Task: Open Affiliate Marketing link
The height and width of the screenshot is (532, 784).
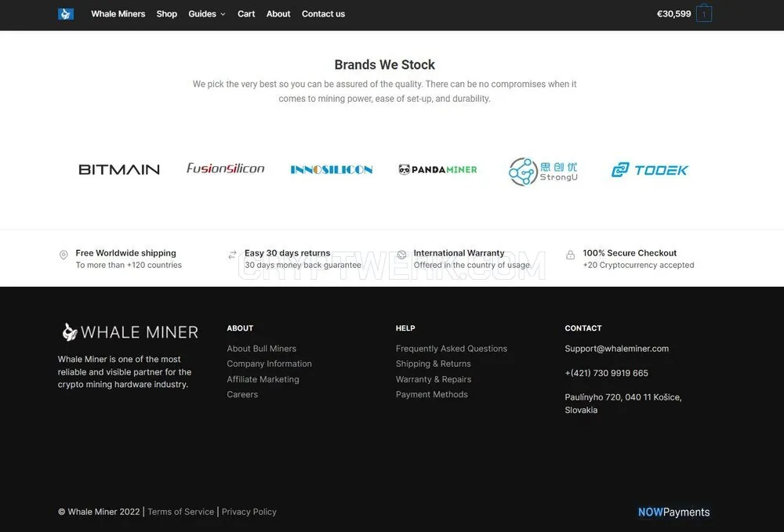Action: point(263,379)
